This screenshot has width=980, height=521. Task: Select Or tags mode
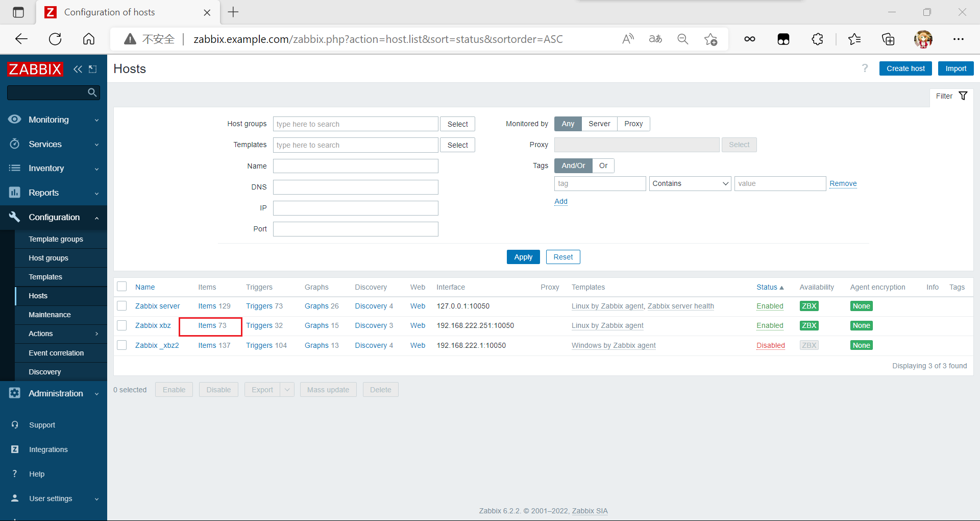point(603,165)
